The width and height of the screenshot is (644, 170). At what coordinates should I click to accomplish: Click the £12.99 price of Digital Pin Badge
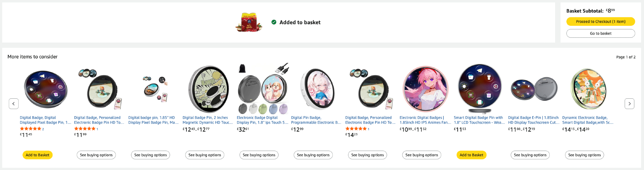[297, 129]
